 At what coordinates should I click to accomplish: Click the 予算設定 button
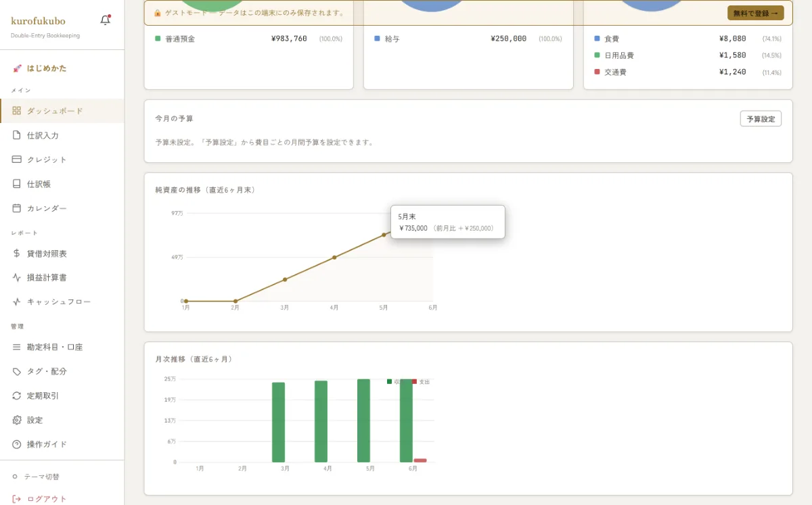[x=761, y=119]
